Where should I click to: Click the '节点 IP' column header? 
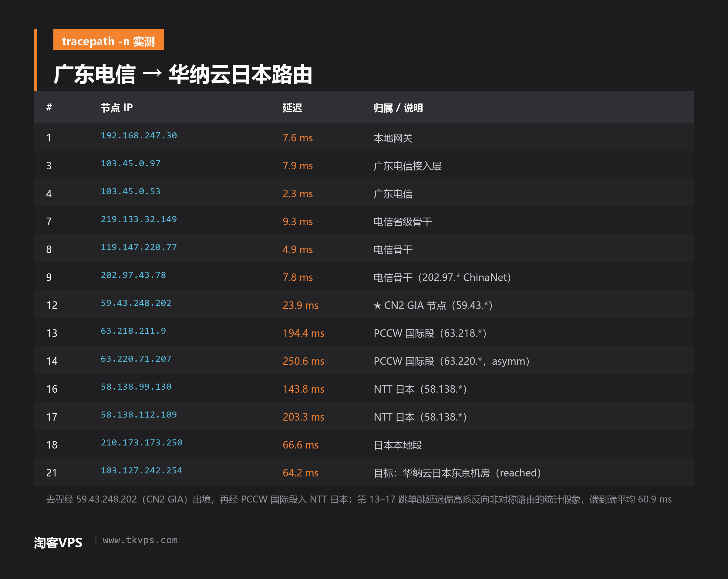coord(116,108)
